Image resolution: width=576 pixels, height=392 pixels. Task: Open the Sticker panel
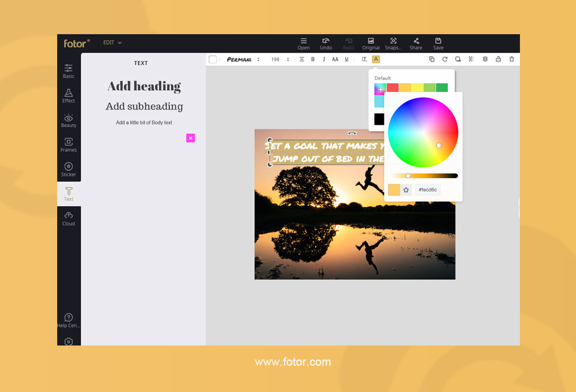(x=68, y=170)
